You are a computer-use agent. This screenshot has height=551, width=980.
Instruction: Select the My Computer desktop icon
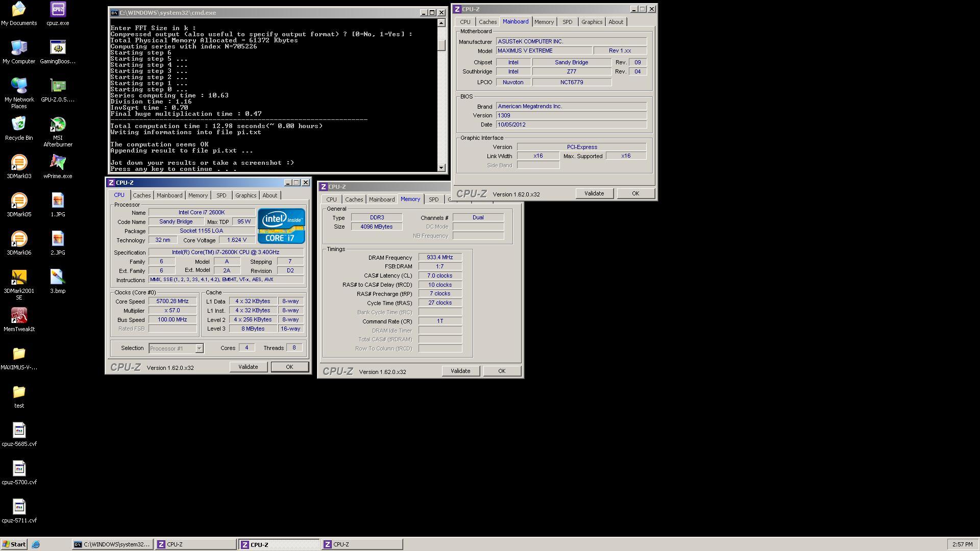[19, 52]
